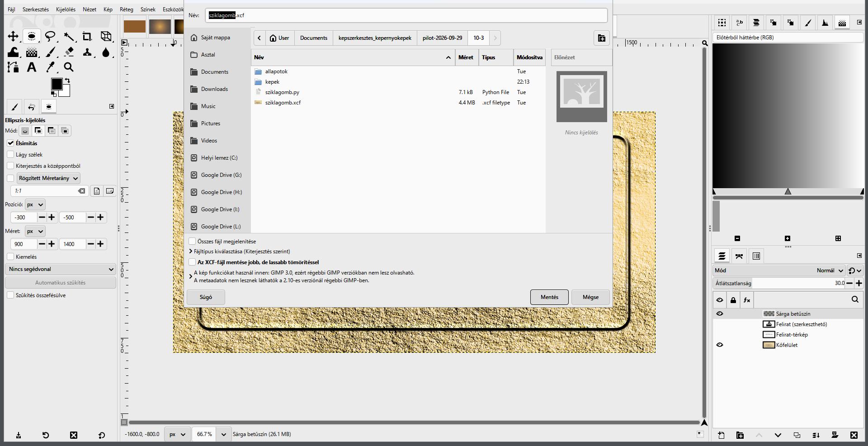Viewport: 868px width, 446px height.
Task: Hide the Kőfelület layer eye icon
Action: point(720,345)
